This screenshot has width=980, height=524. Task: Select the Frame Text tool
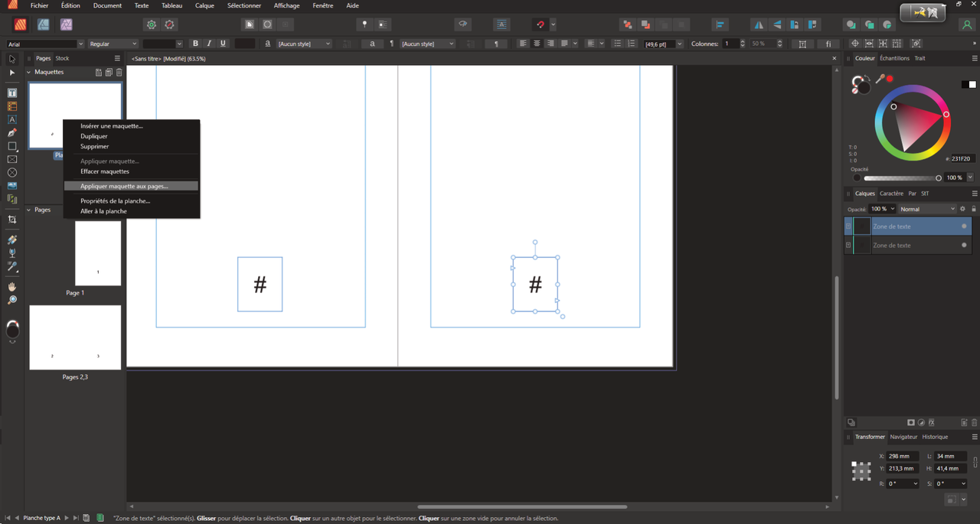(x=12, y=93)
